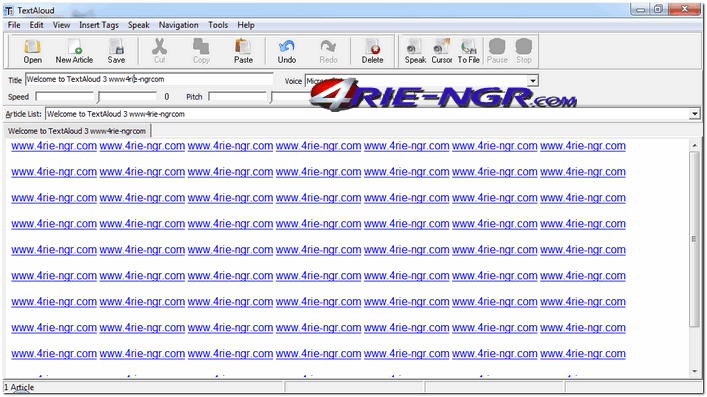
Task: Minimize the TextAloud window
Action: [641, 9]
